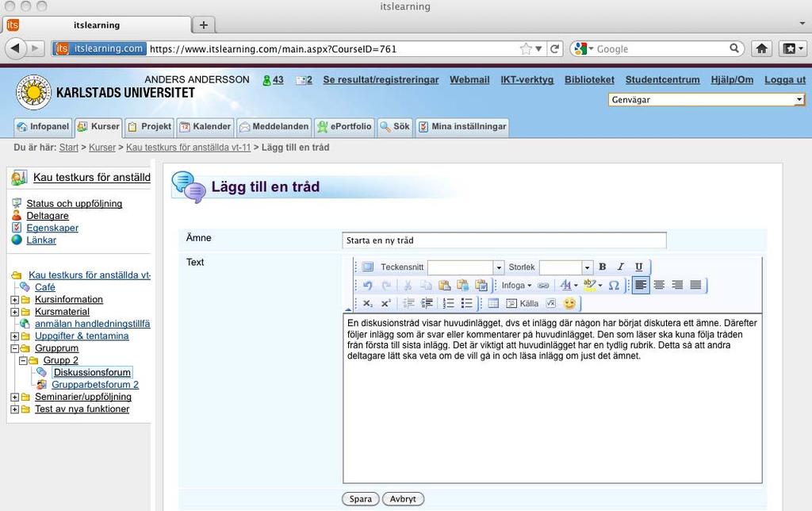Image resolution: width=812 pixels, height=511 pixels.
Task: Open the Webmail link
Action: pyautogui.click(x=469, y=80)
